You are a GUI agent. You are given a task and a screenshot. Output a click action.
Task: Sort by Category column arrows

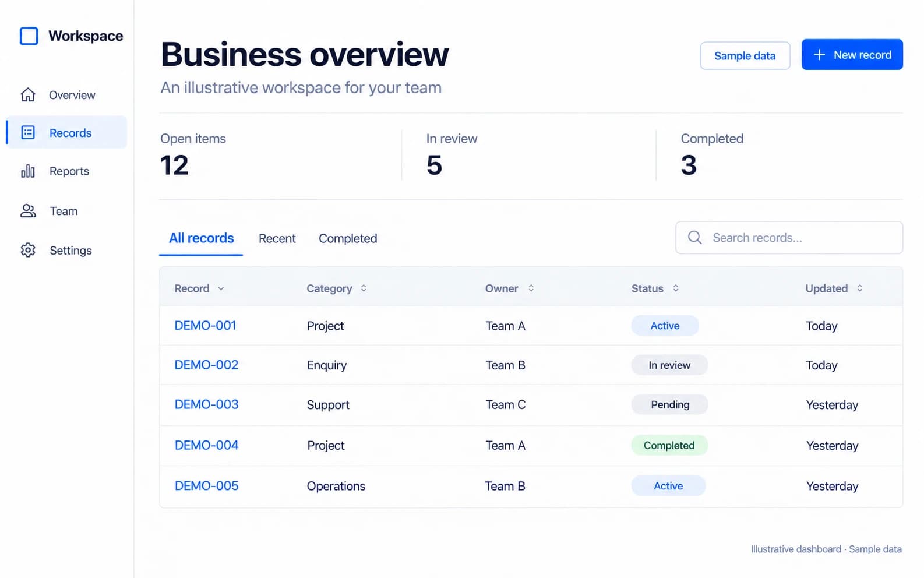(364, 288)
